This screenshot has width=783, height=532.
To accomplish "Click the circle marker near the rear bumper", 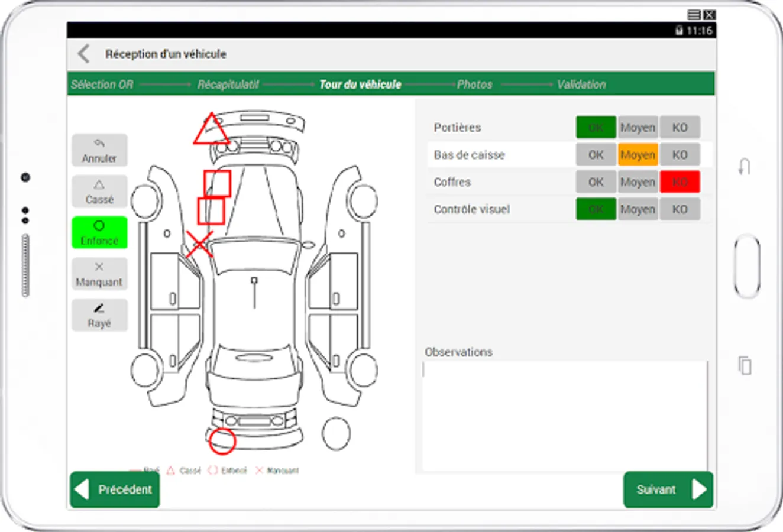I will coord(222,440).
